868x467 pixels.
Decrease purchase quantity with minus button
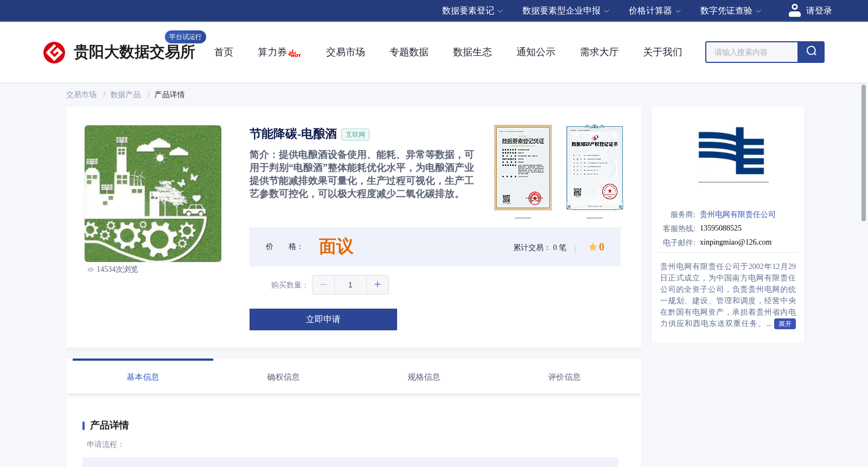pos(323,285)
